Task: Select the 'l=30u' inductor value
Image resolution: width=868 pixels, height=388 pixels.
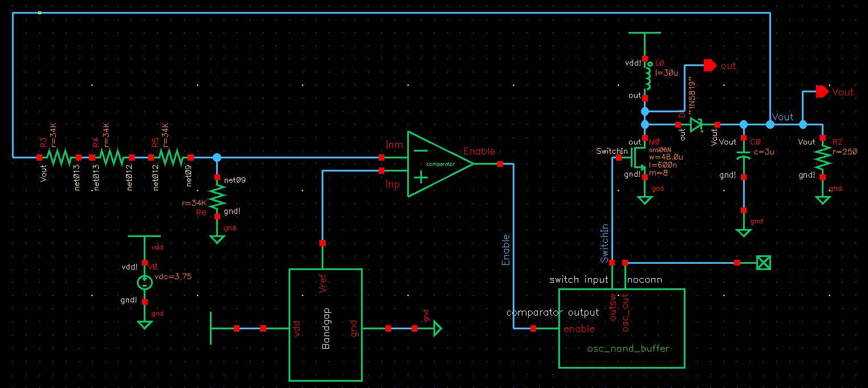Action: tap(667, 72)
